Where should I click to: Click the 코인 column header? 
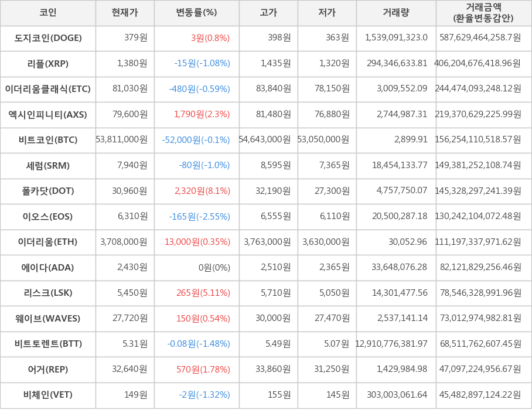[47, 13]
